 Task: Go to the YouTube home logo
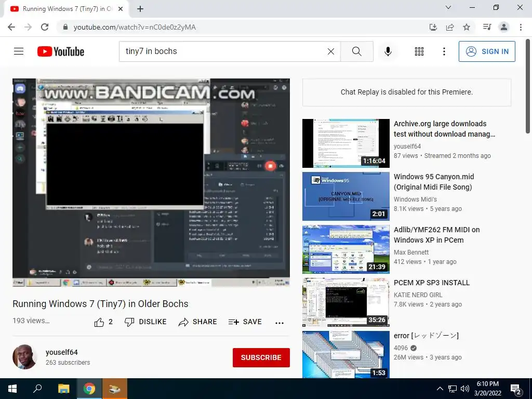point(61,51)
